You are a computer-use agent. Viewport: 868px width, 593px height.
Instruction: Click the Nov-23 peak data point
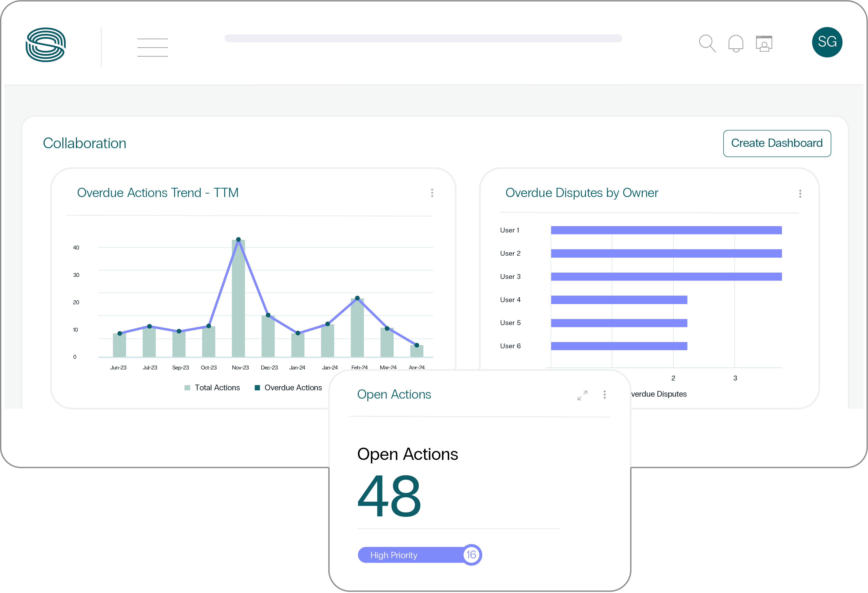[238, 239]
